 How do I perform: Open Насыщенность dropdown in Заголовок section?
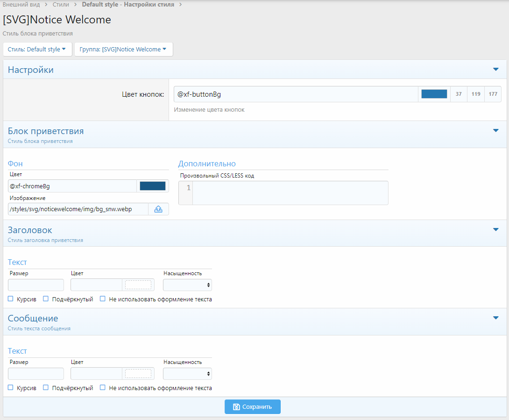pos(187,285)
